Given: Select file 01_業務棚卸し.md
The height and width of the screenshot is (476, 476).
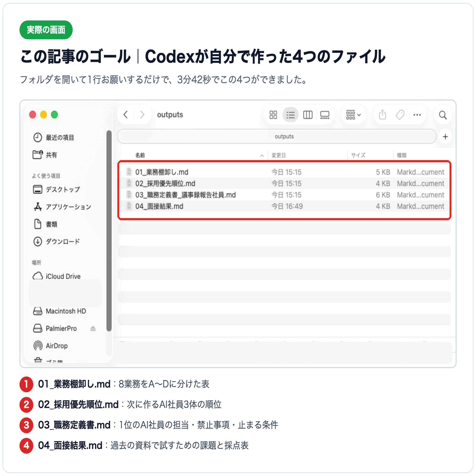Looking at the screenshot, I should 285,172.
